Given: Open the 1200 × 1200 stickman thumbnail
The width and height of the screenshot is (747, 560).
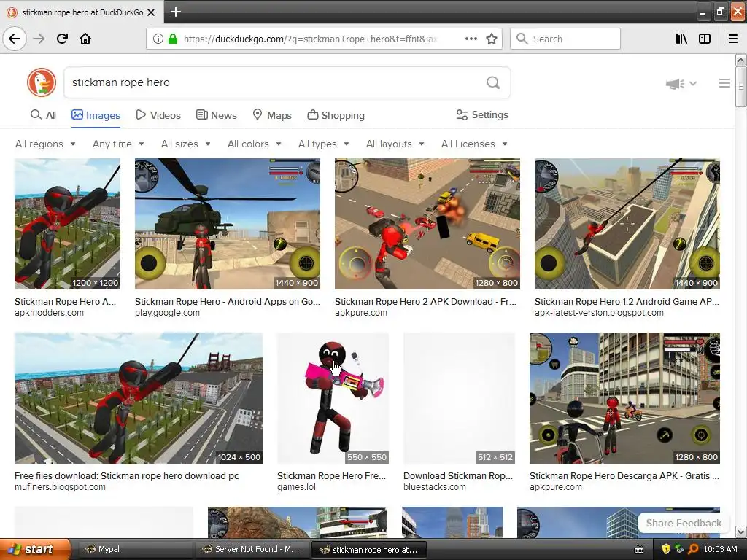Looking at the screenshot, I should point(67,224).
